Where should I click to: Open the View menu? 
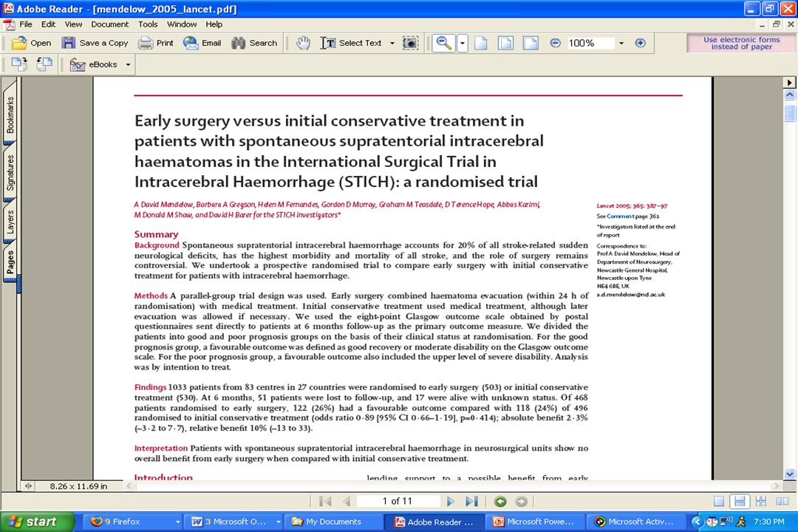(x=73, y=24)
